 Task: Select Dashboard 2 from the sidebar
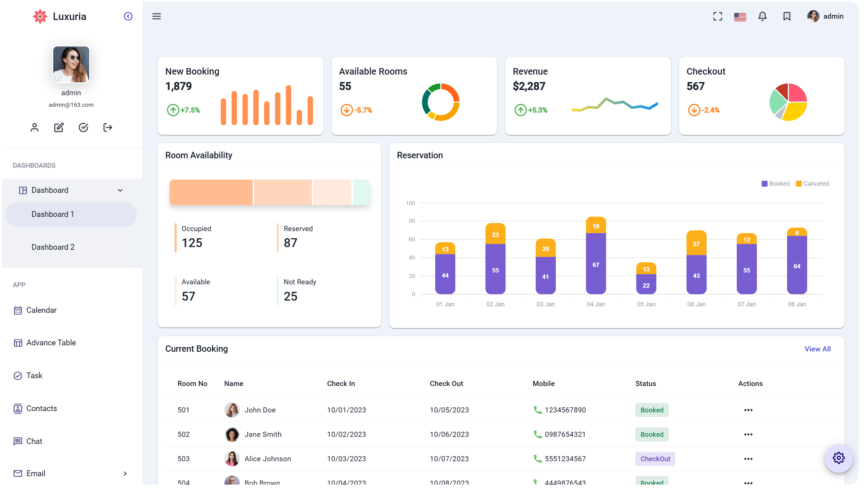pos(53,247)
